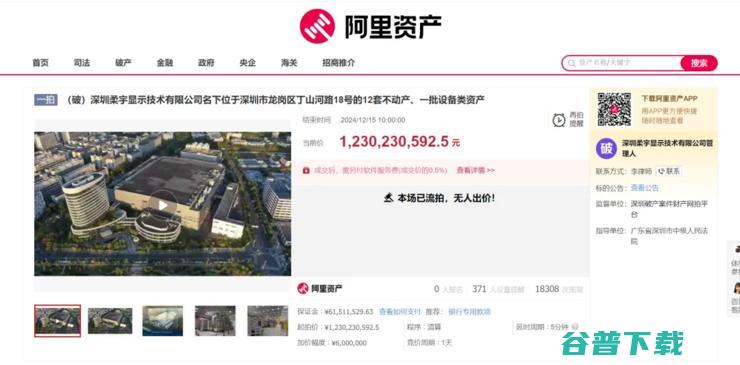Select the first selected aerial thumbnail
The image size is (740, 365).
(58, 321)
